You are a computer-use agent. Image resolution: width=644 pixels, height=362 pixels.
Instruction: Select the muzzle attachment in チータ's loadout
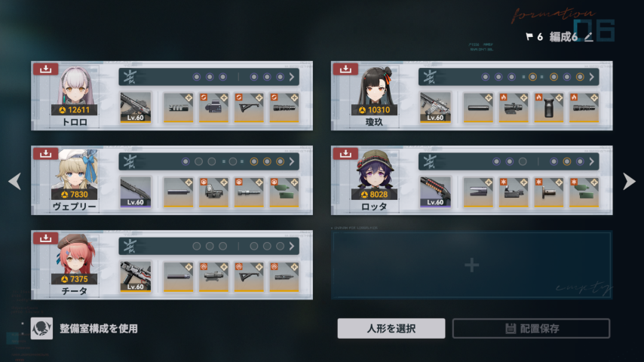tap(178, 276)
